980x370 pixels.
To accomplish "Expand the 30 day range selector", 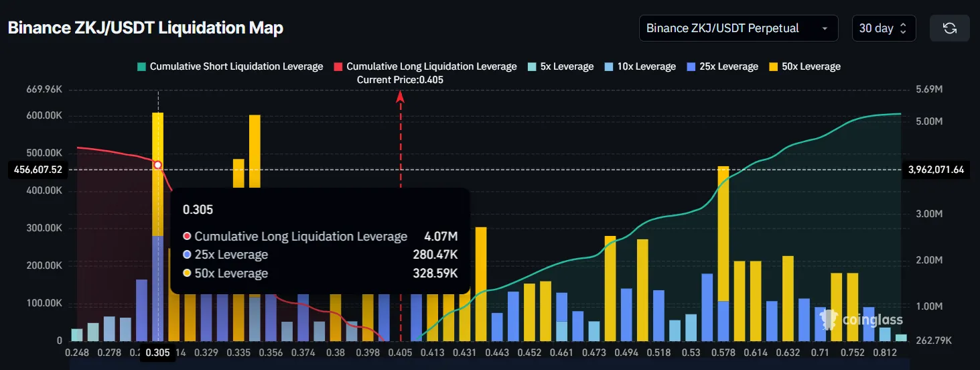I will 883,28.
